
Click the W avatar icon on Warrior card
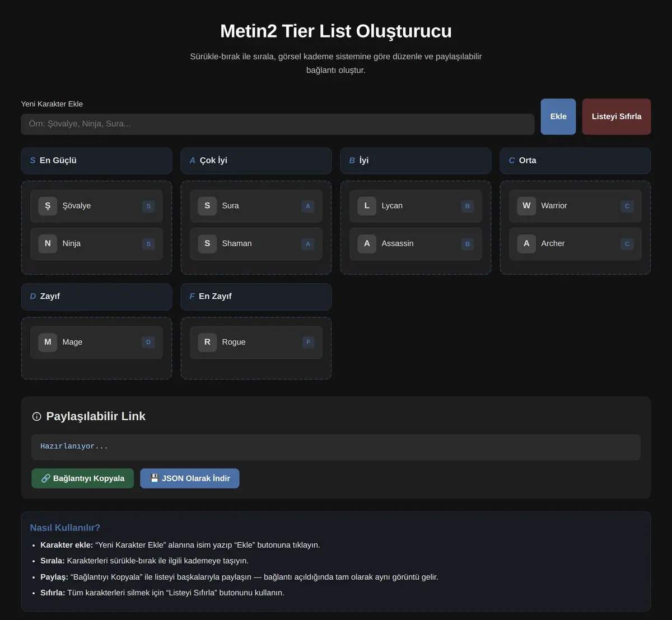click(526, 206)
